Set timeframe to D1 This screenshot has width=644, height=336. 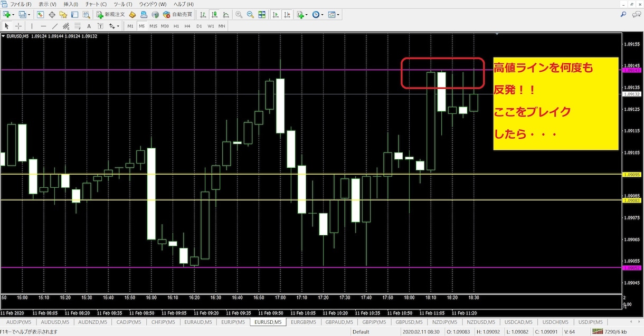coord(199,26)
